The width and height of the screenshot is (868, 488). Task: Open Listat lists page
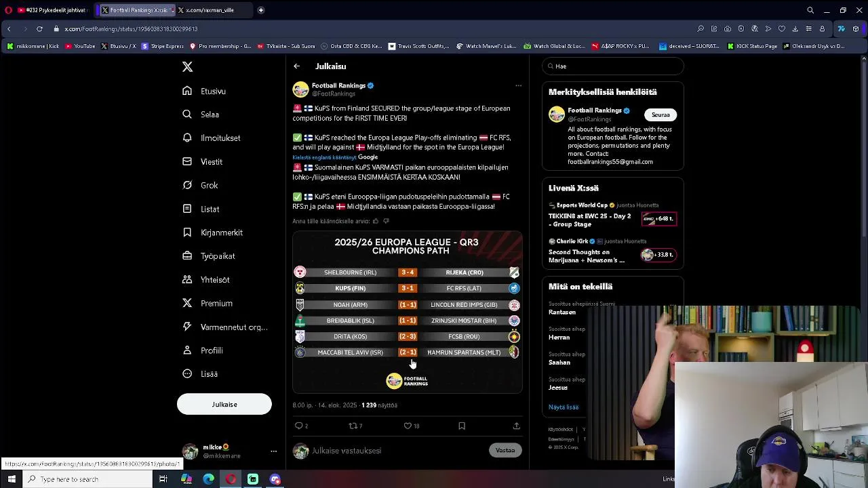coord(201,209)
